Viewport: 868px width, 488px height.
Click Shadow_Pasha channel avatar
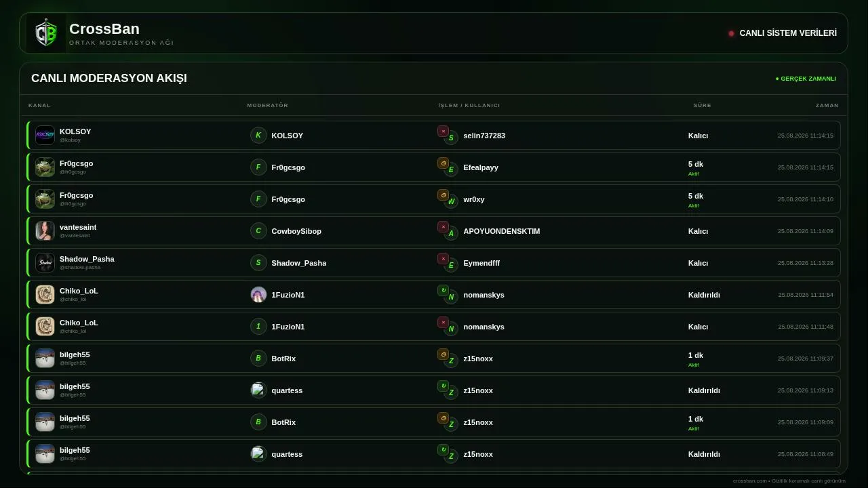45,262
